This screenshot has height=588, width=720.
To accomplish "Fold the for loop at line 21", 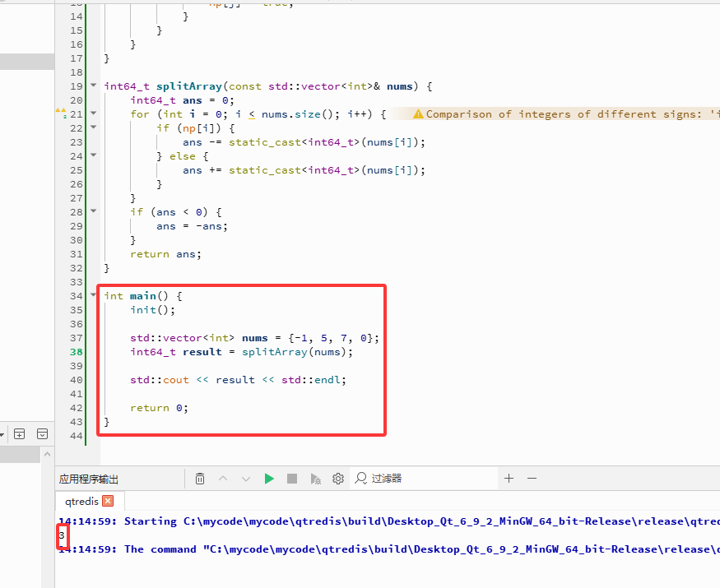I will [x=94, y=113].
